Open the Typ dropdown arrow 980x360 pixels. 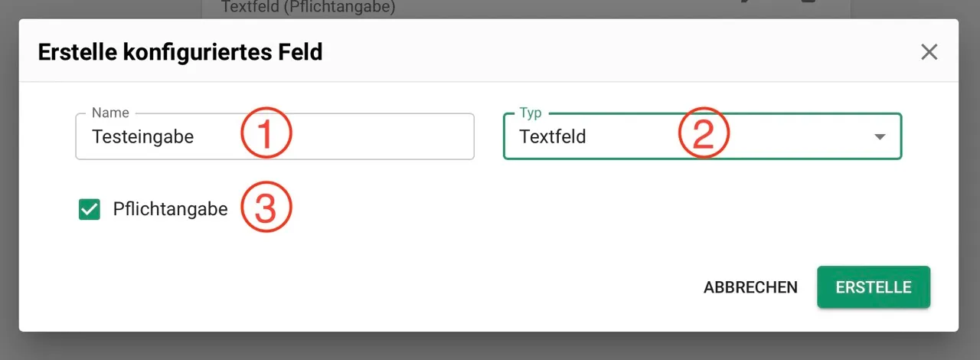[x=880, y=137]
